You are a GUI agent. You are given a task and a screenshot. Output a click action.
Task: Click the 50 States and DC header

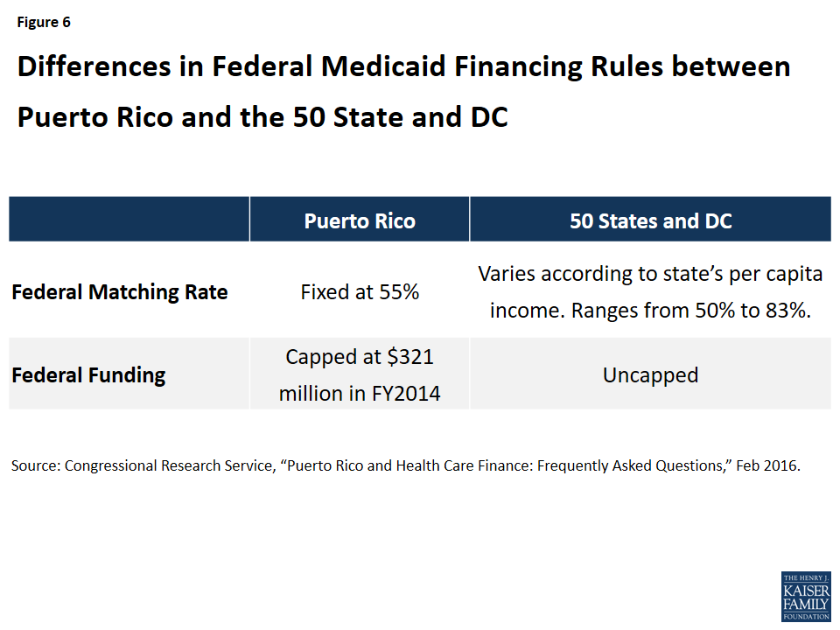tap(650, 220)
